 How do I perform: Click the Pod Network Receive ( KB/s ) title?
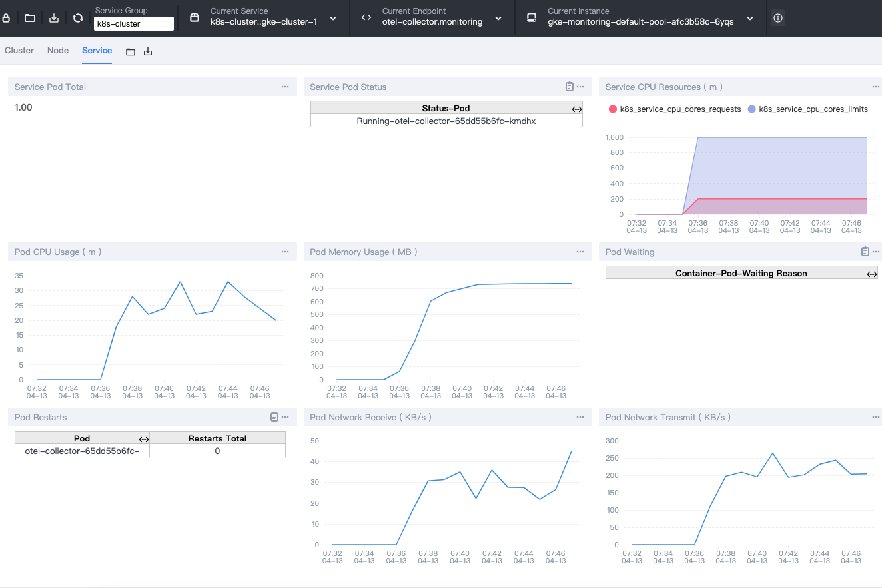tap(371, 418)
